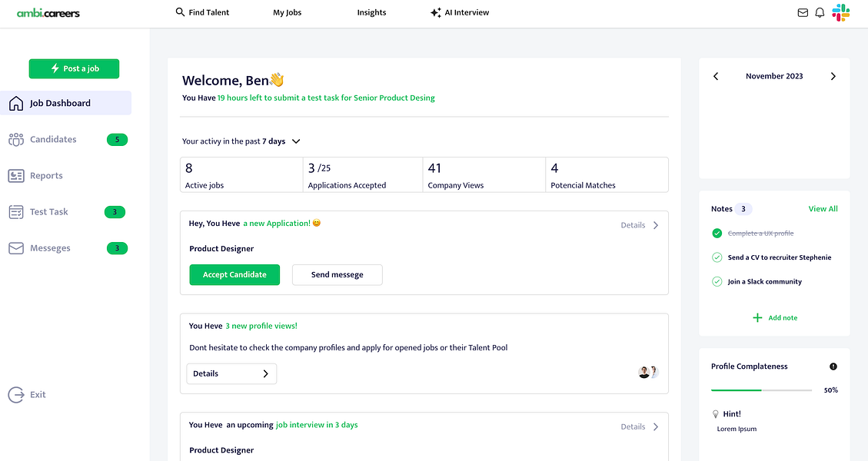868x461 pixels.
Task: Expand the 'past 7 days' activity dropdown
Action: coord(296,141)
